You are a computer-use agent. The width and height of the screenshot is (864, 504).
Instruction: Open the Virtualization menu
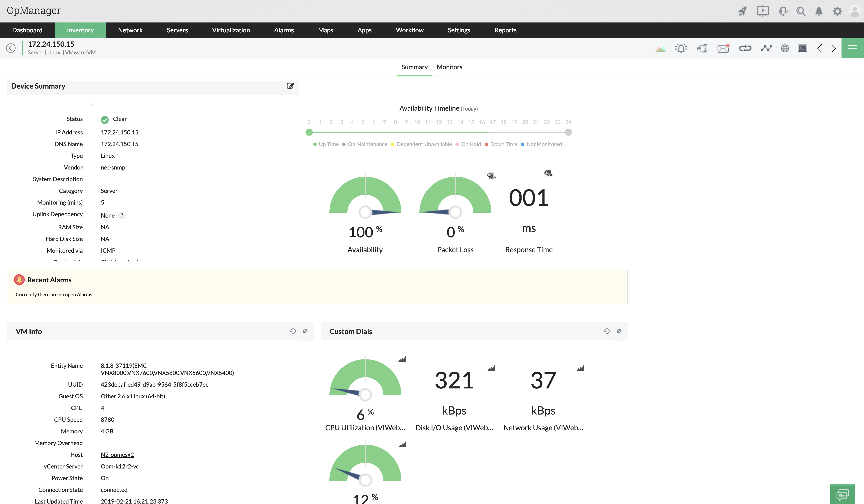coord(231,30)
